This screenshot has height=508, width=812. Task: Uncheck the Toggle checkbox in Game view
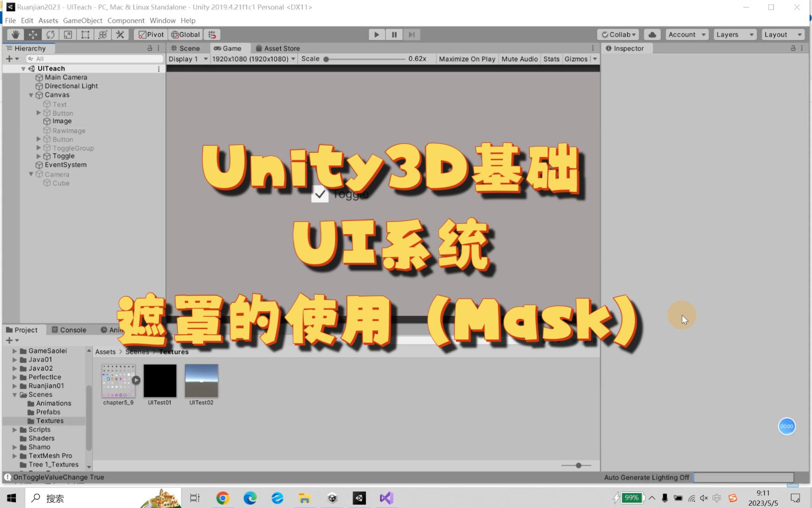[320, 194]
